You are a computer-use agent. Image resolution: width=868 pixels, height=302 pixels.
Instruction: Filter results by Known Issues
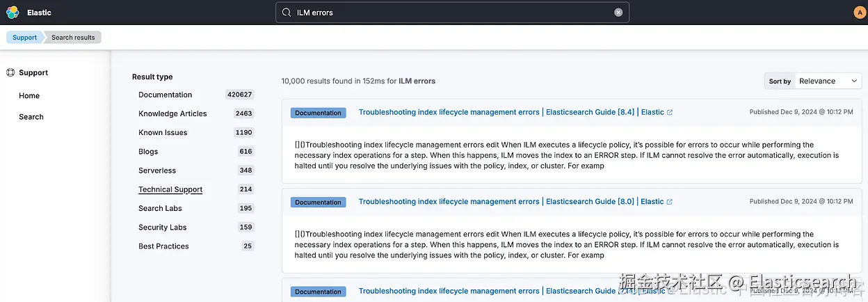click(163, 132)
